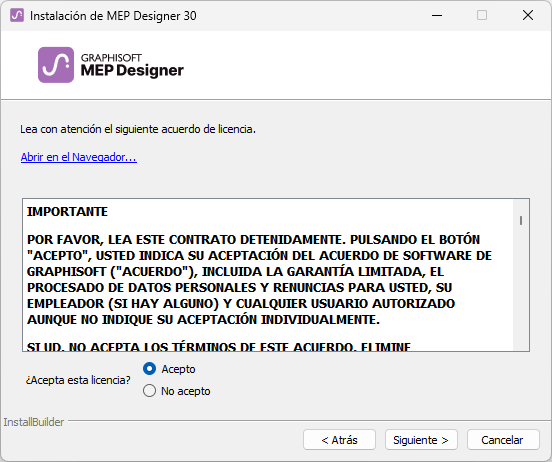552x462 pixels.
Task: Open license via Abrir en el Navegador link
Action: [79, 157]
